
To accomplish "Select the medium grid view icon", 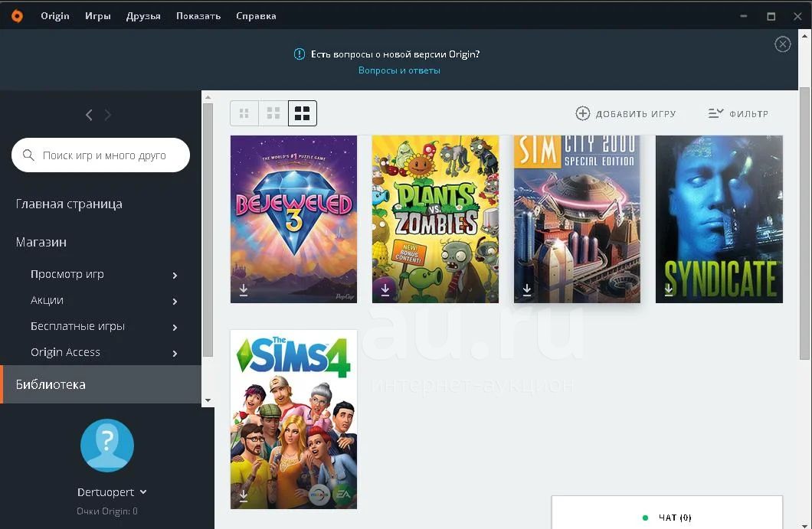I will click(x=273, y=113).
